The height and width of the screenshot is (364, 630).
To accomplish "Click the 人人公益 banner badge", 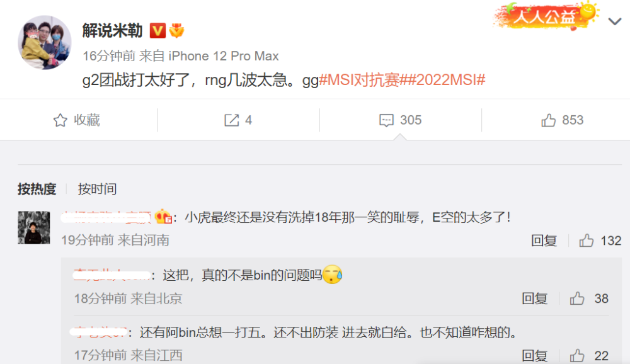I will click(546, 16).
